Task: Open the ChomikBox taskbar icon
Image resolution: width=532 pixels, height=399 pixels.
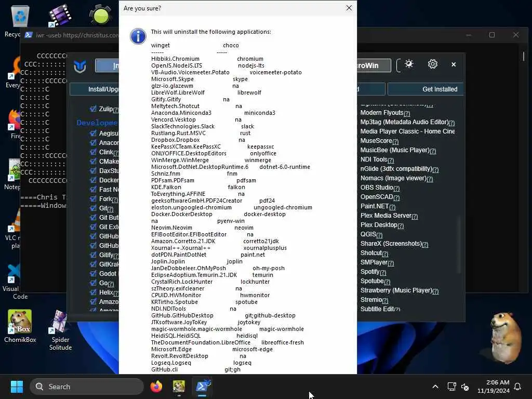Action: click(x=179, y=387)
